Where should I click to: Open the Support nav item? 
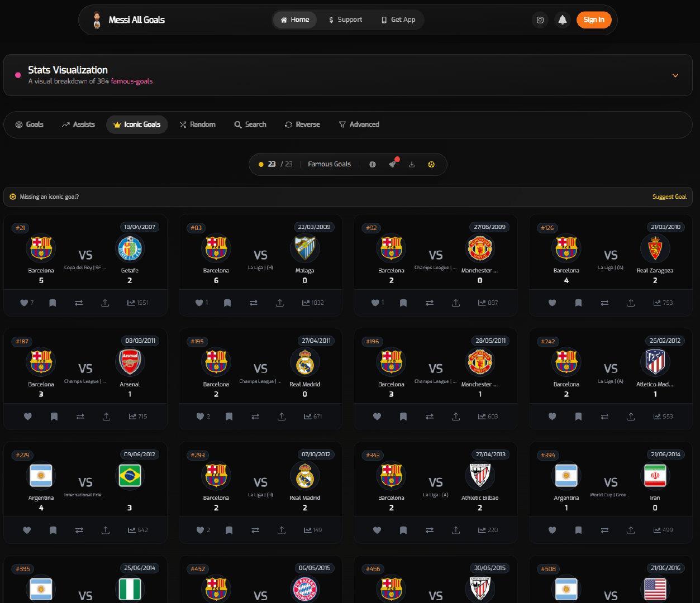pos(345,20)
